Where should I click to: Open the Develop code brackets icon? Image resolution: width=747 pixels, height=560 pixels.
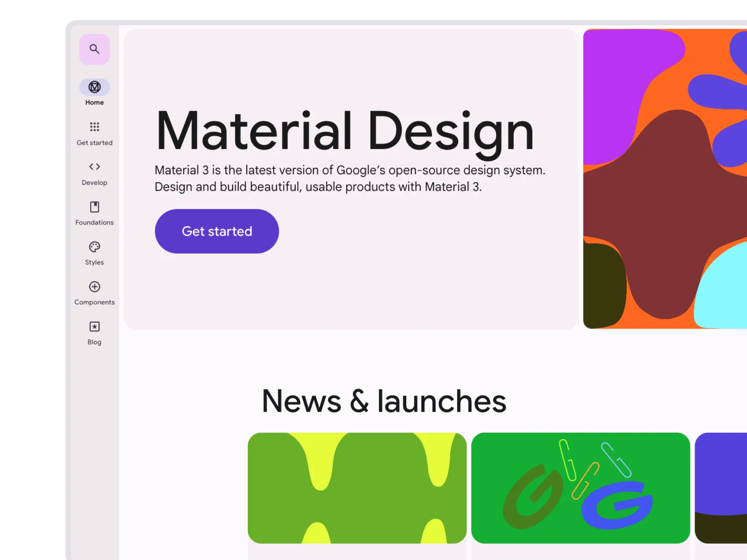tap(94, 167)
